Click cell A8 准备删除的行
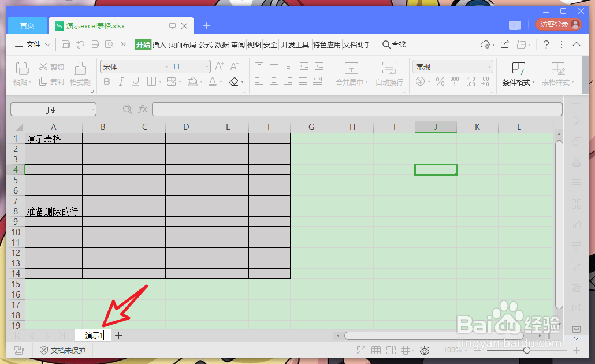 (54, 211)
